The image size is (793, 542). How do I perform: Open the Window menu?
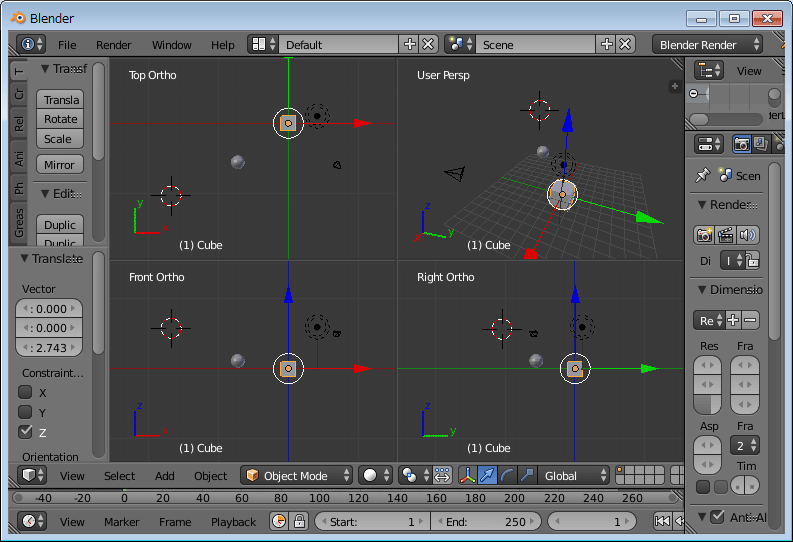click(x=171, y=45)
